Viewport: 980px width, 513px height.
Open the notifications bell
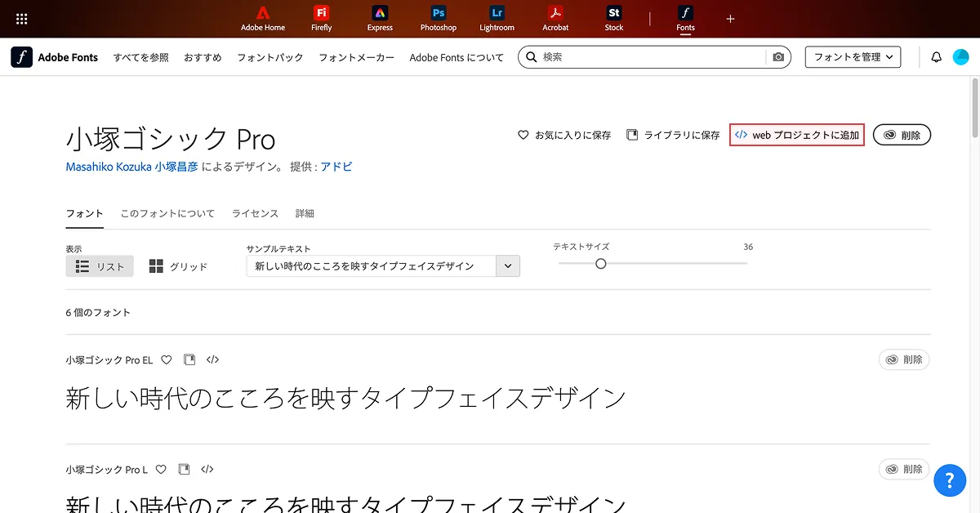coord(937,57)
